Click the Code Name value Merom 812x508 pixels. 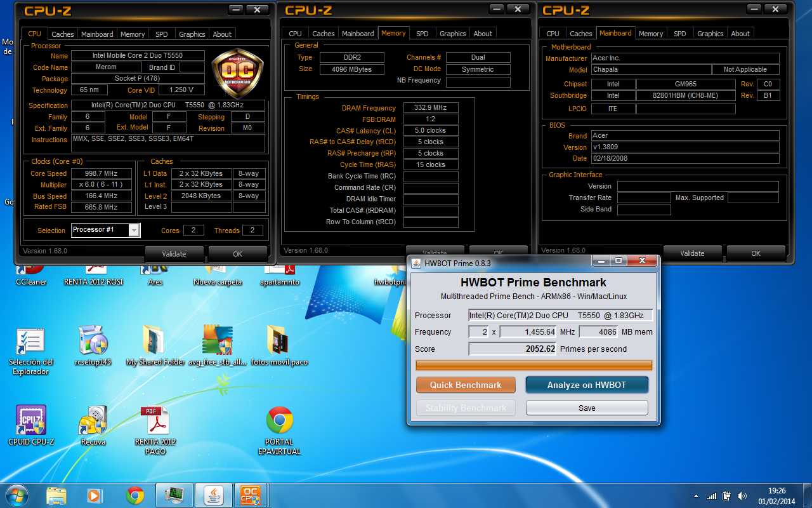click(x=106, y=67)
